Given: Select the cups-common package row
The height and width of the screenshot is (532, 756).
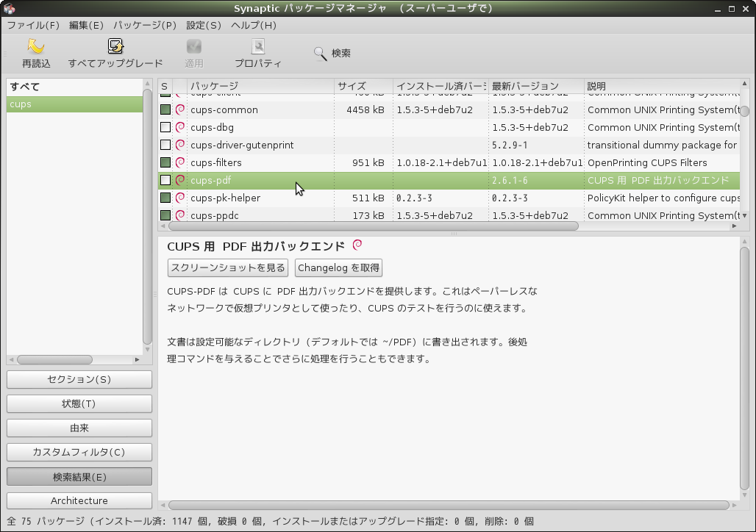Looking at the screenshot, I should pos(449,110).
